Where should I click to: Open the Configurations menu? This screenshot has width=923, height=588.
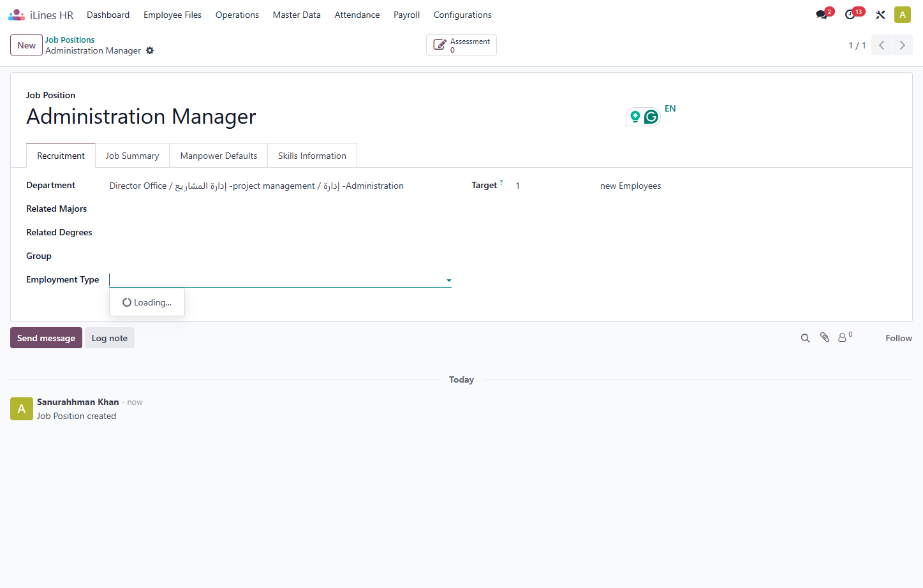(462, 15)
